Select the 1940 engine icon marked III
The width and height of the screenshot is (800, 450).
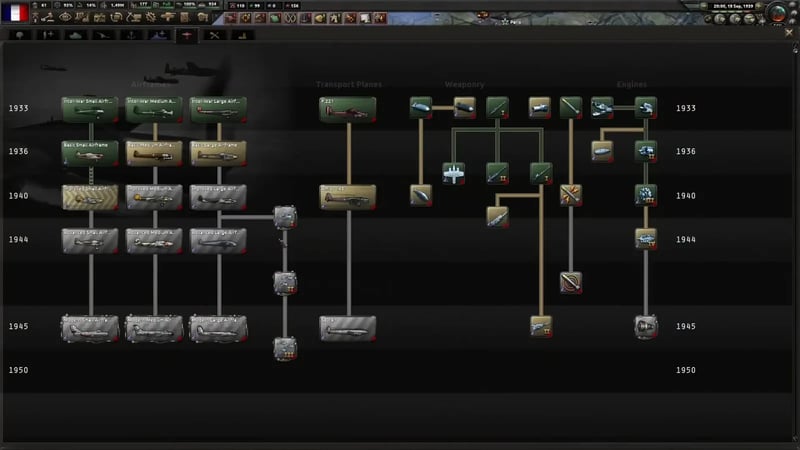[645, 195]
